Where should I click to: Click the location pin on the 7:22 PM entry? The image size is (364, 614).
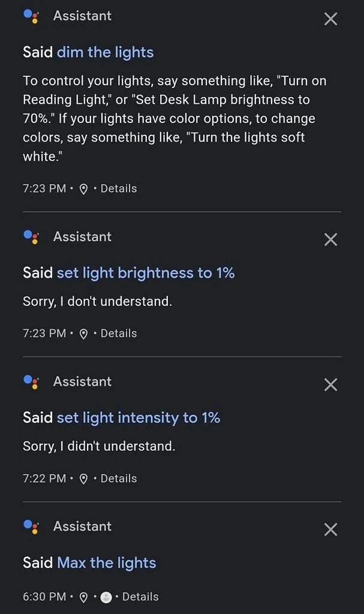(x=83, y=478)
